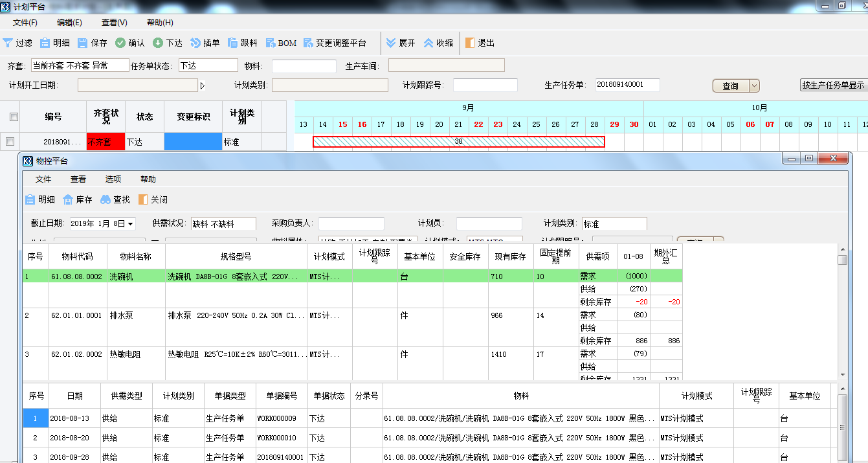Click the 保存 save icon
868x463 pixels.
pos(83,43)
